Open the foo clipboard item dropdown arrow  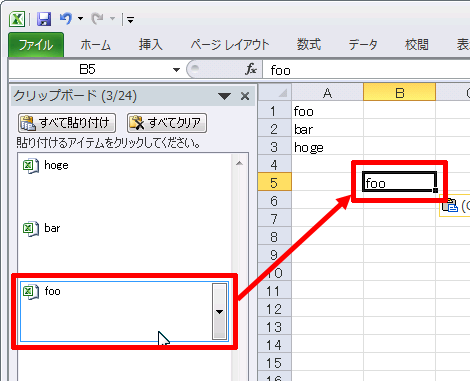[x=219, y=311]
